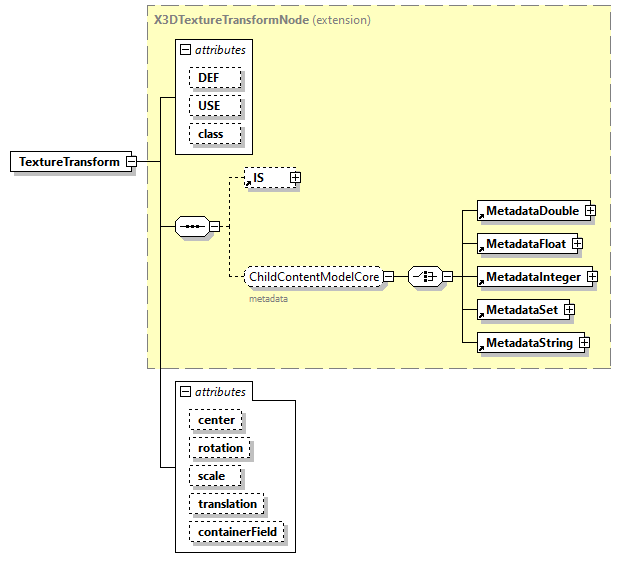Image resolution: width=622 pixels, height=572 pixels.
Task: Select the center attribute
Action: (x=216, y=420)
